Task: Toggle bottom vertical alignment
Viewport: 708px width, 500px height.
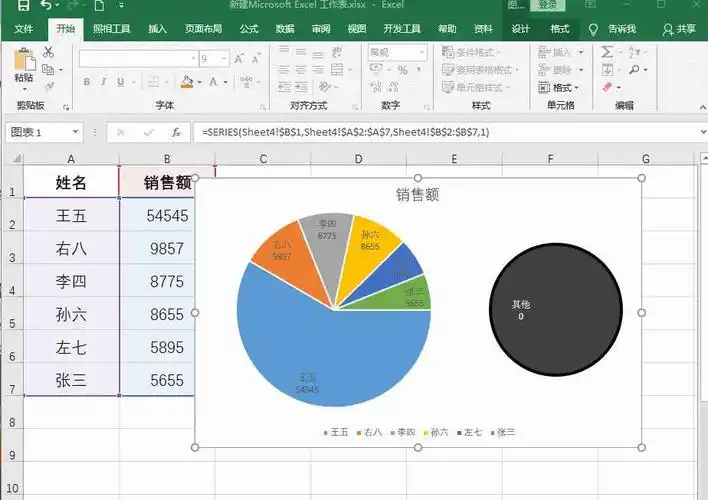Action: [x=318, y=53]
